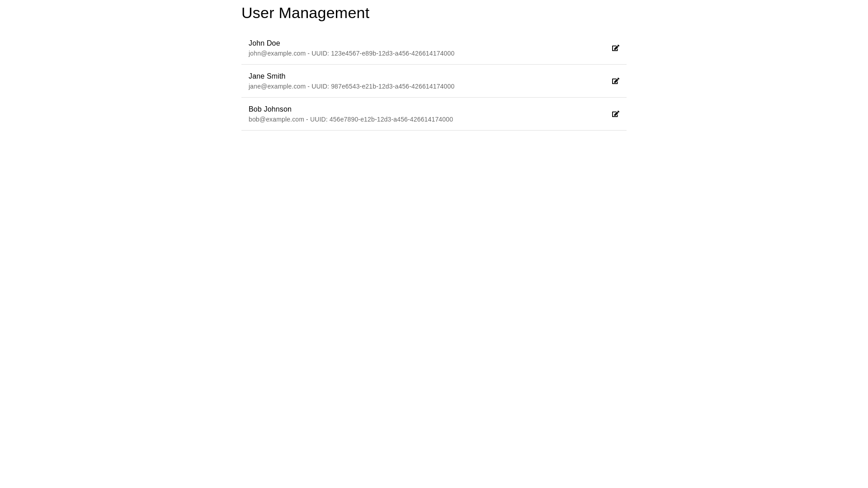Click the "UUID:" label in Bob's row
This screenshot has height=488, width=868.
[319, 119]
